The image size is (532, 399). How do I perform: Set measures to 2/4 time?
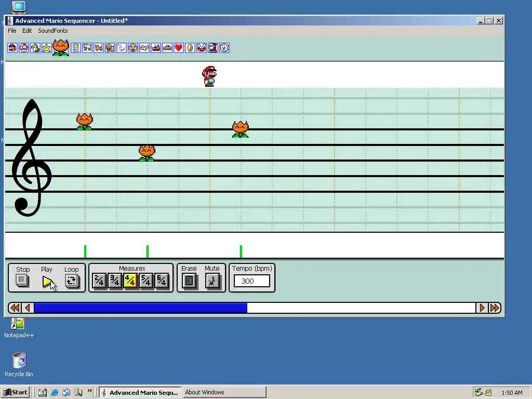click(x=99, y=281)
